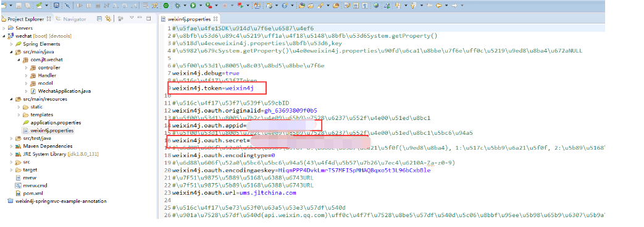Open the web browser globe icon
Screen dimensions: 644x227
pos(376,6)
